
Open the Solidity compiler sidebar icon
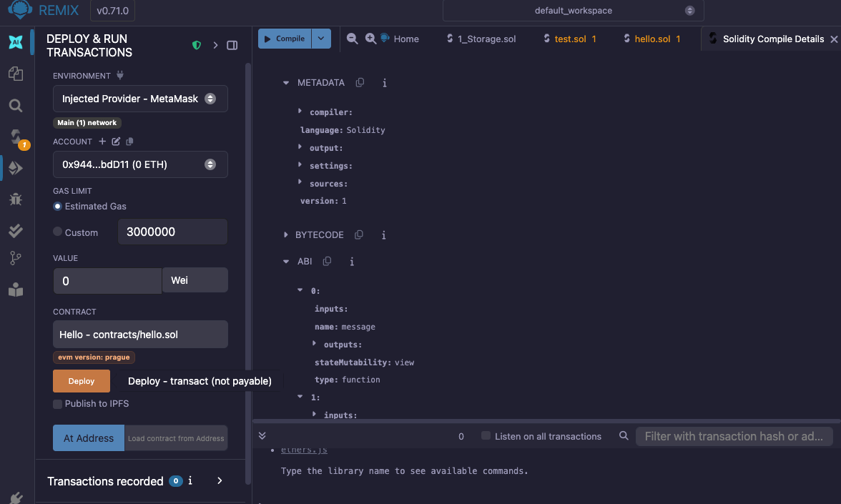click(x=16, y=137)
